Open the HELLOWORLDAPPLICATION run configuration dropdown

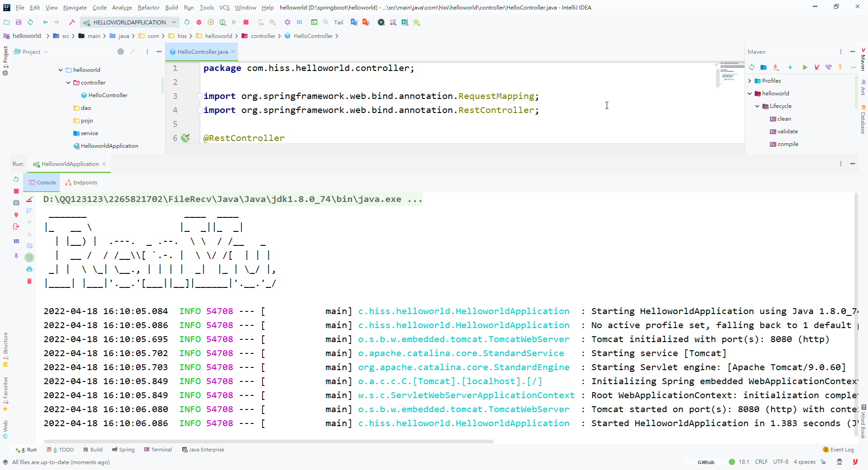click(130, 22)
